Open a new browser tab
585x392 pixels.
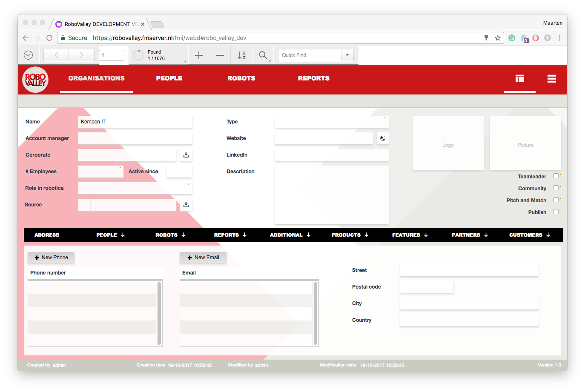[157, 24]
